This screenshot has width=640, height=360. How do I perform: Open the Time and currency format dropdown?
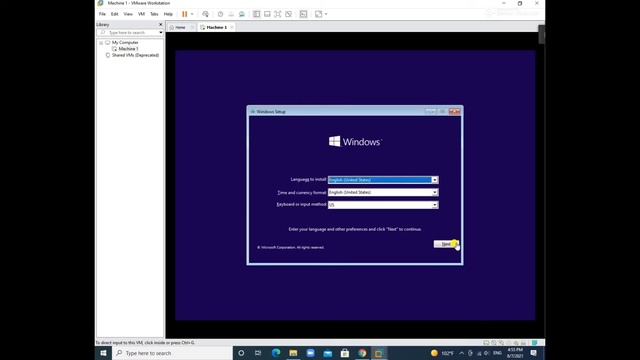pyautogui.click(x=435, y=192)
